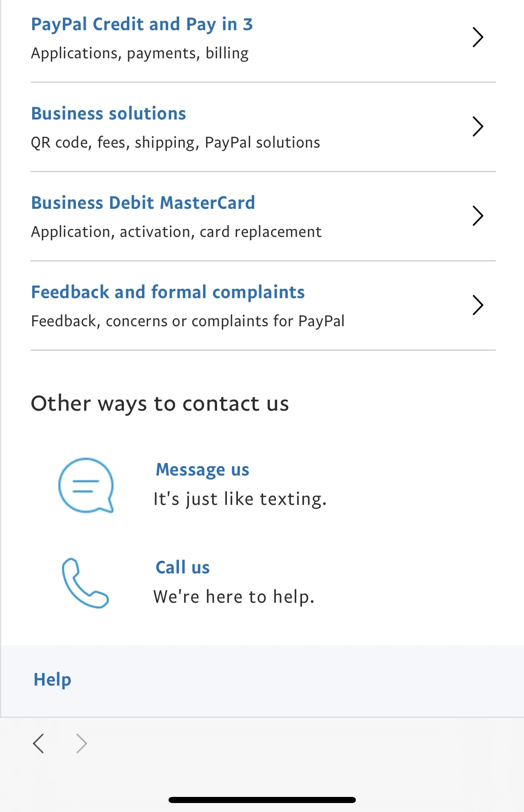Image resolution: width=524 pixels, height=812 pixels.
Task: Tap the "It's just like texting." text
Action: point(240,499)
